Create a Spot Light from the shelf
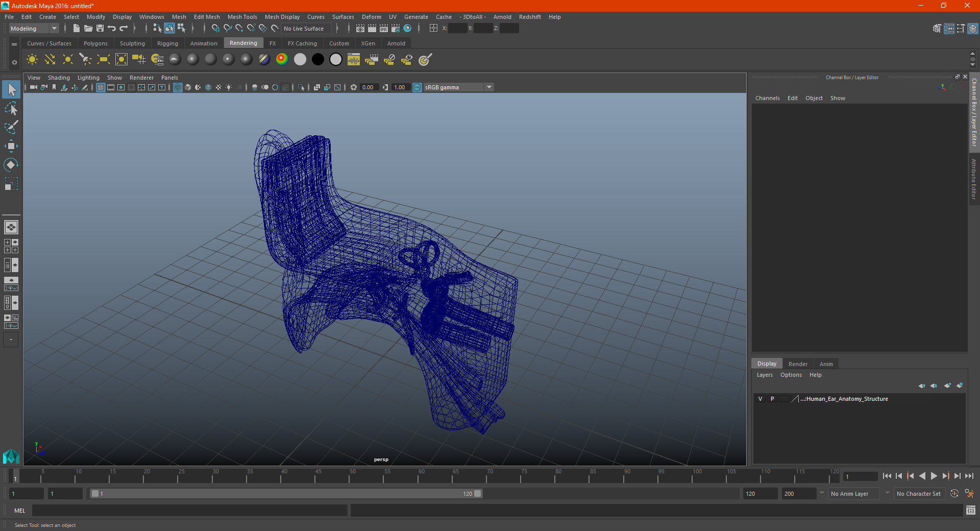This screenshot has height=531, width=980. click(86, 60)
